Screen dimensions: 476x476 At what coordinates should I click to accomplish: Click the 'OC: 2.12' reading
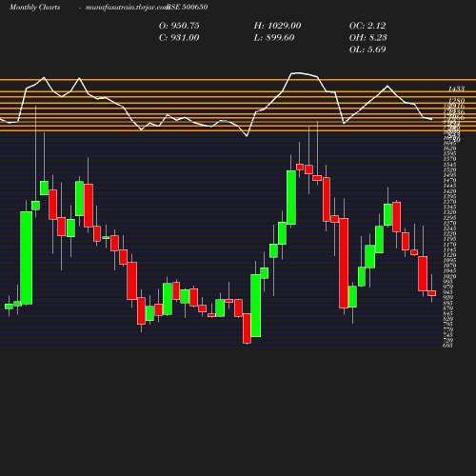point(367,26)
